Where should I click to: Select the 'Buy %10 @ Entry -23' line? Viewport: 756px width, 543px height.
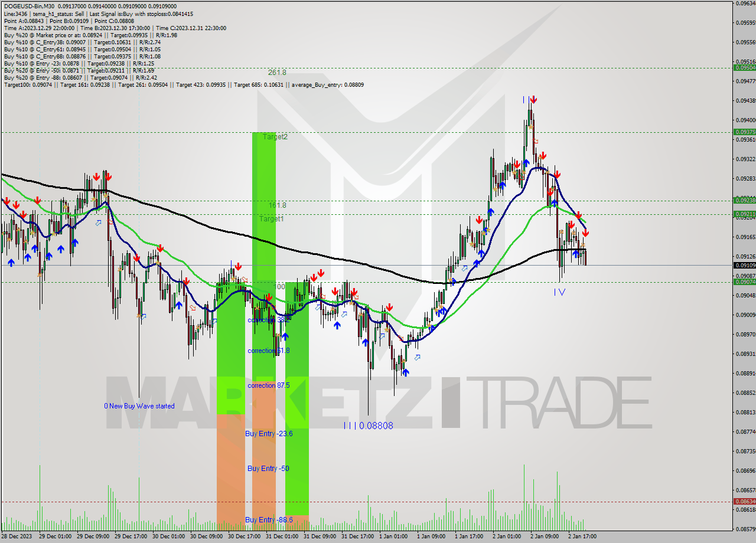pos(79,63)
